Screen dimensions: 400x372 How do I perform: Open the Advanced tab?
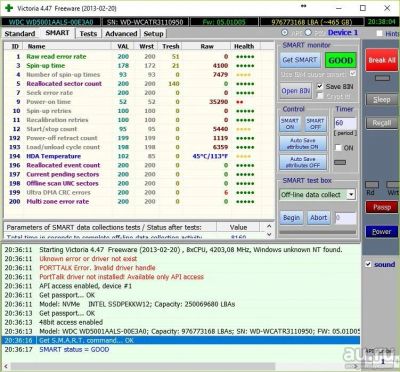(x=121, y=33)
